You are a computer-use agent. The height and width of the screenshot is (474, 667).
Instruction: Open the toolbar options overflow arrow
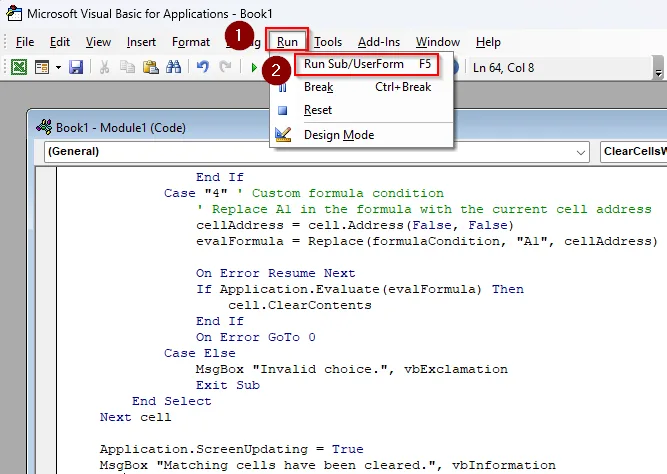pyautogui.click(x=658, y=73)
